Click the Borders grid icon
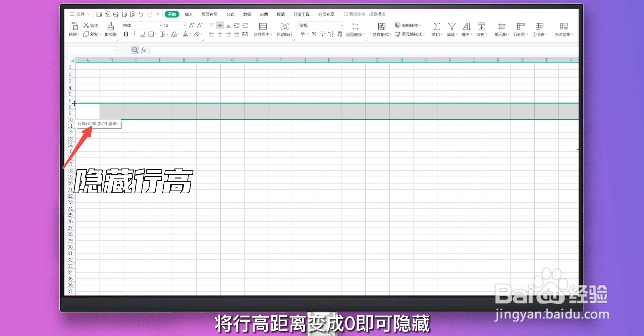The width and height of the screenshot is (644, 336). 151,34
